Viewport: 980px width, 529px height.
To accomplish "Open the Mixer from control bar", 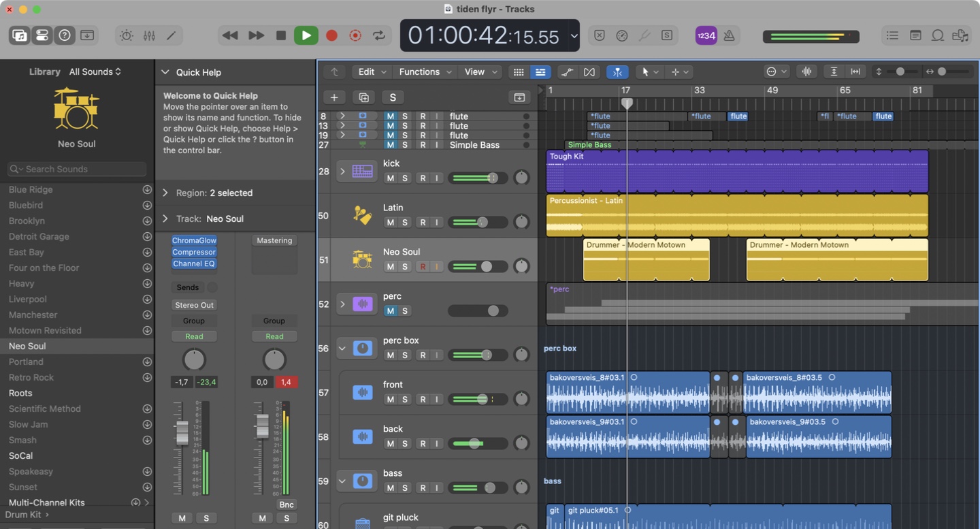I will (x=149, y=35).
